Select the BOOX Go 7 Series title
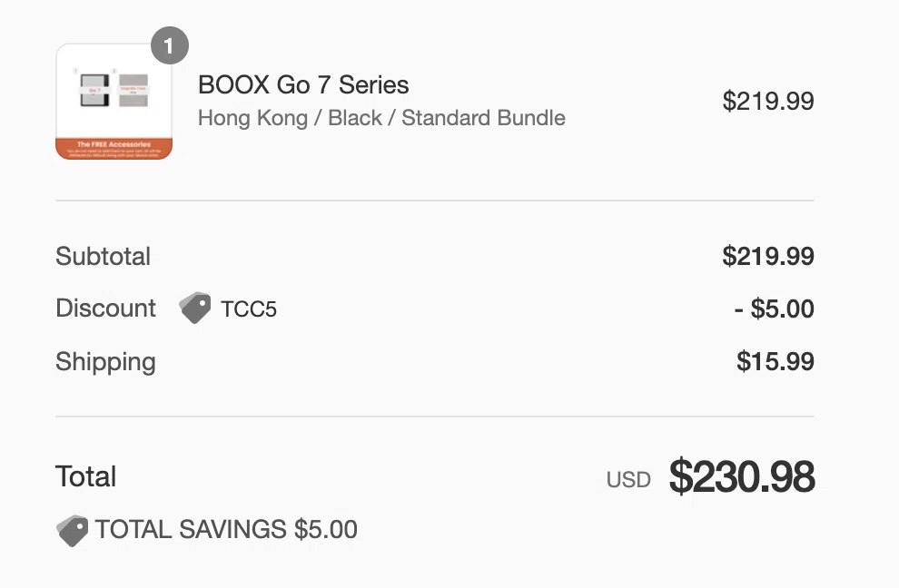 click(303, 84)
